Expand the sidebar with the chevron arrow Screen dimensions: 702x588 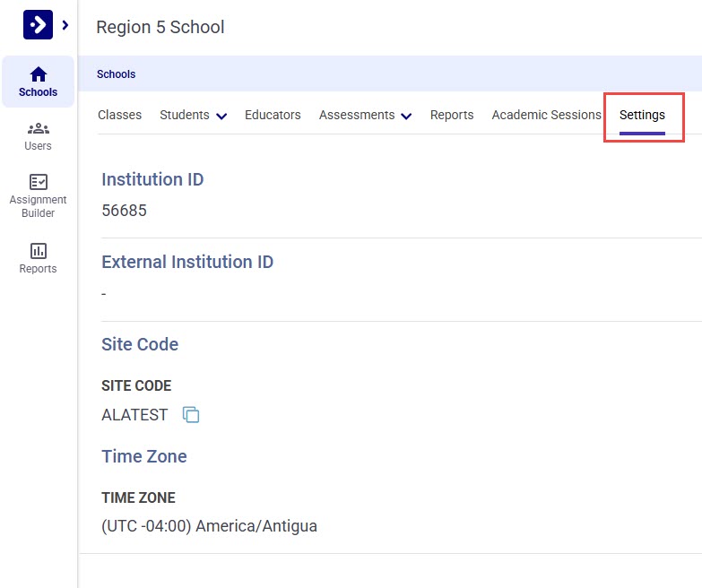pos(65,25)
